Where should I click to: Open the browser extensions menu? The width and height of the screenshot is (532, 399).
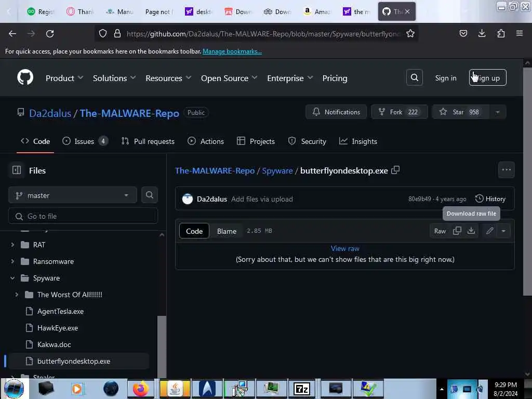501,34
